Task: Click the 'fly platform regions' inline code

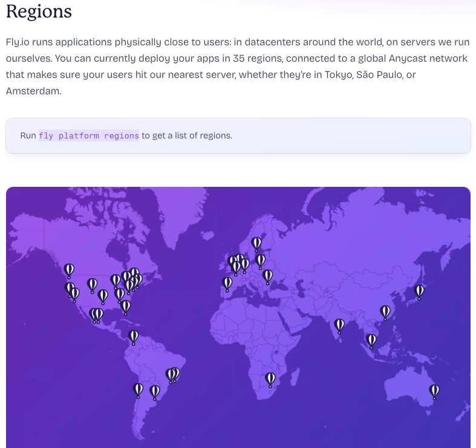Action: [x=89, y=135]
